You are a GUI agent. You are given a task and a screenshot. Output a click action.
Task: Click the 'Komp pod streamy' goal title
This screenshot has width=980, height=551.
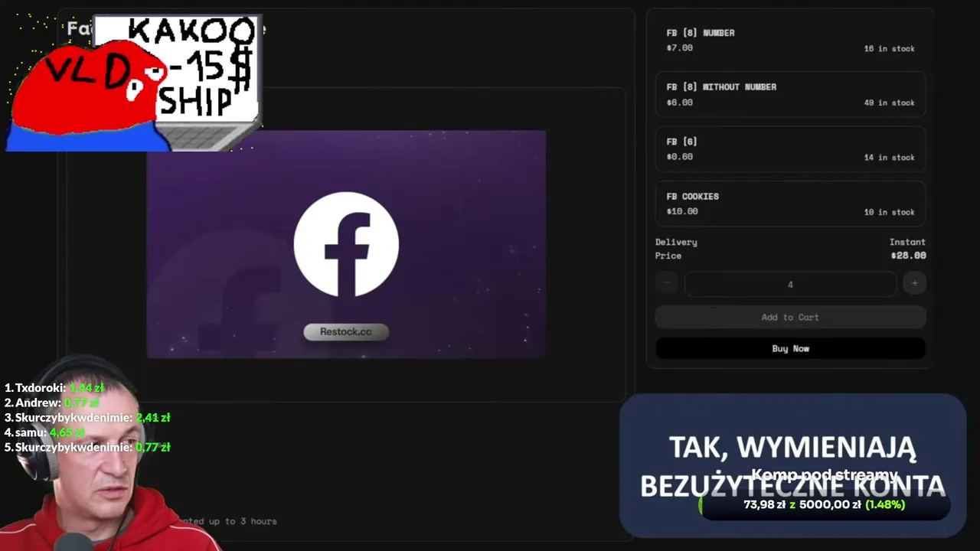(825, 475)
